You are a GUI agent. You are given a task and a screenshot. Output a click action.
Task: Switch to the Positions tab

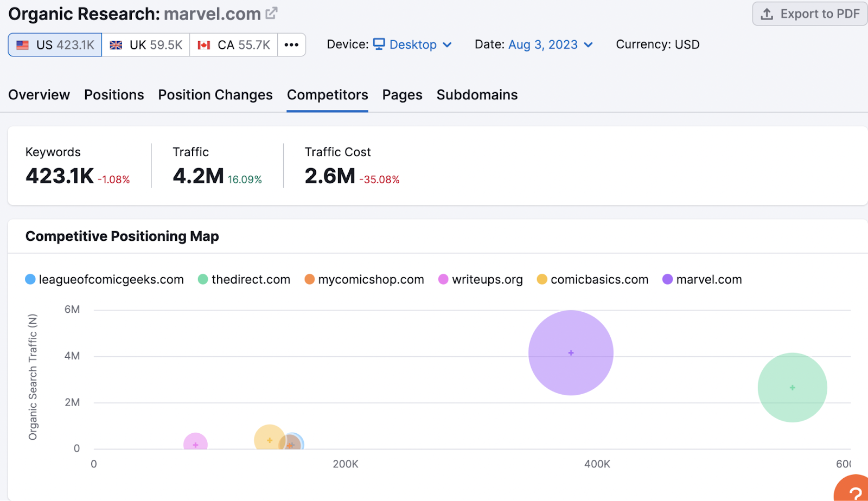point(114,95)
